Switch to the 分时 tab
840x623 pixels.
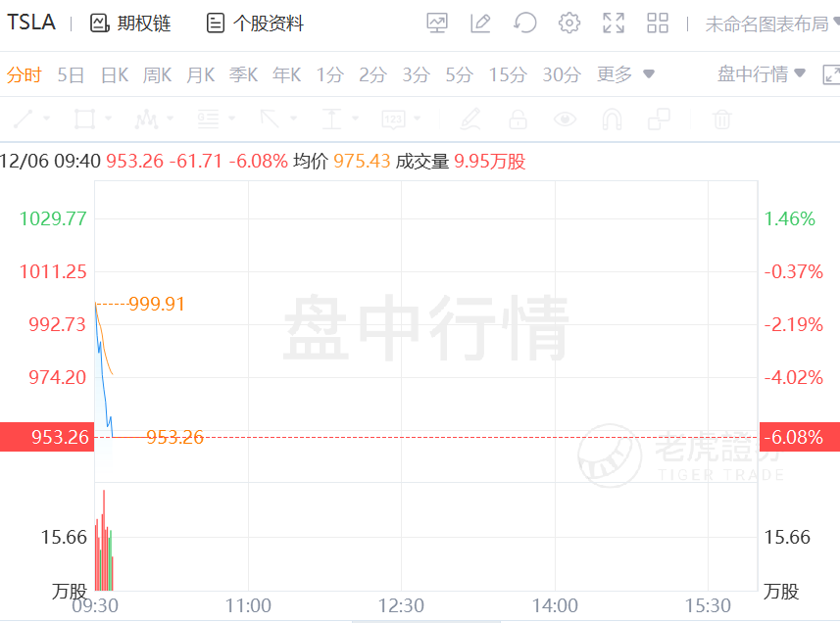pyautogui.click(x=25, y=74)
